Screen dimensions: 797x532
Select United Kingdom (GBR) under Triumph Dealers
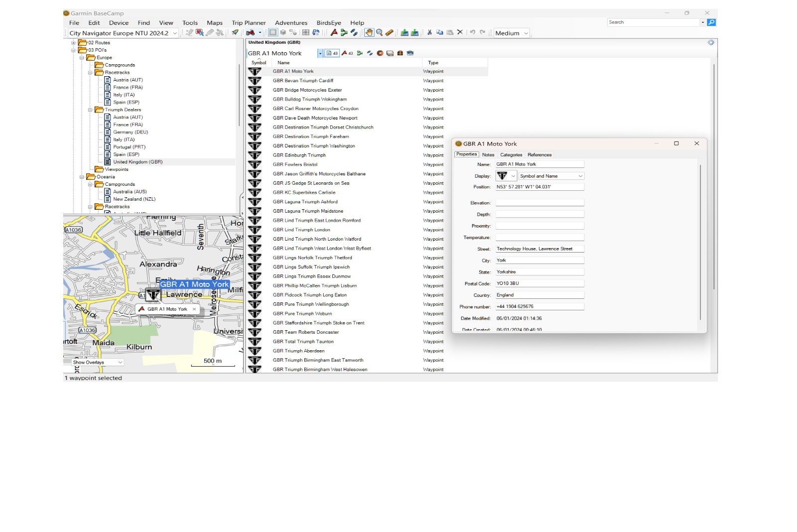coord(137,162)
